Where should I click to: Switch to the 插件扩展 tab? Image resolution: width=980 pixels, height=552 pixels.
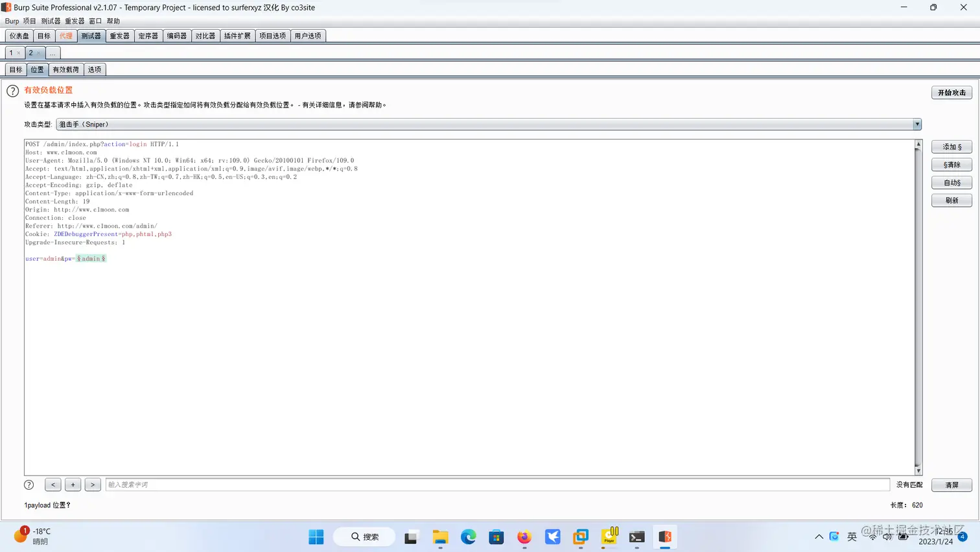[x=237, y=36]
